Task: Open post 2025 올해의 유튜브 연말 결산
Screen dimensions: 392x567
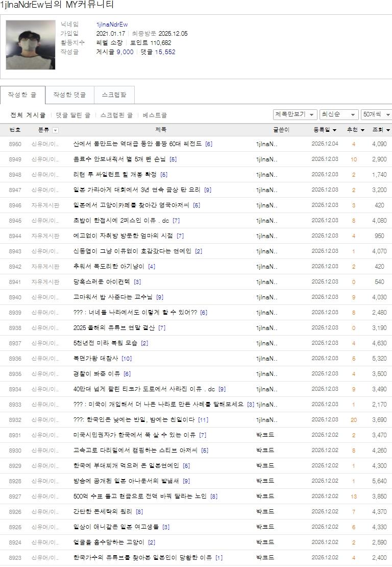Action: click(114, 327)
